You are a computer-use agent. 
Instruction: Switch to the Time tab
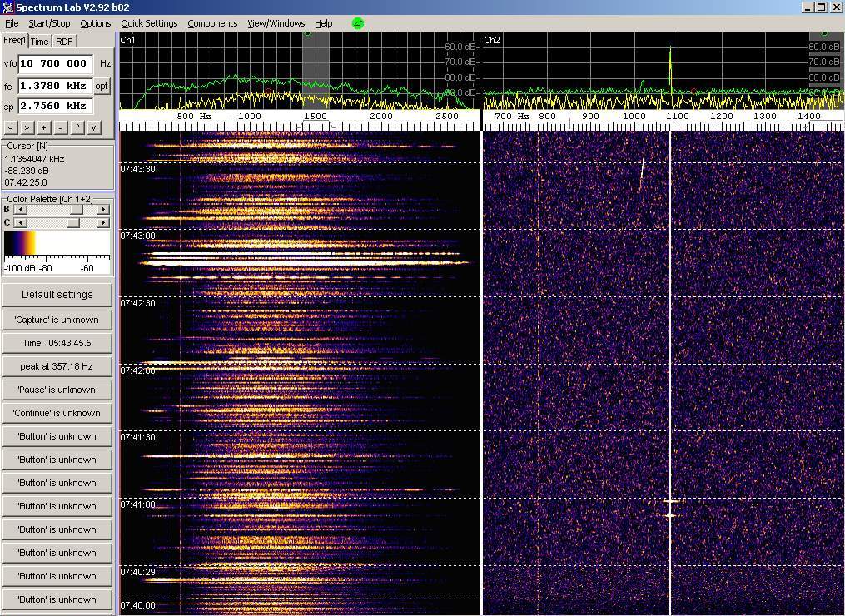tap(40, 42)
